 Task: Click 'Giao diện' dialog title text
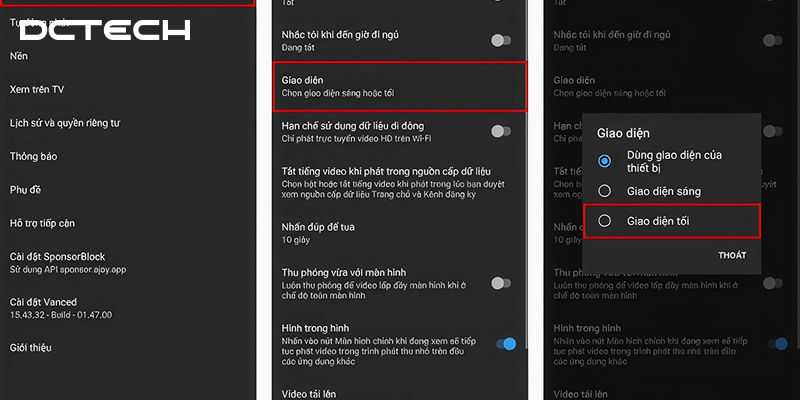(x=623, y=134)
